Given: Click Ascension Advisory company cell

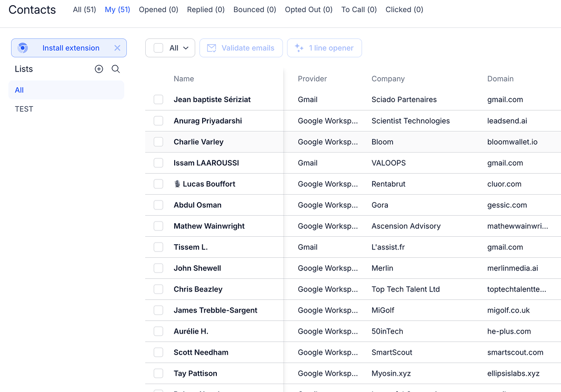Looking at the screenshot, I should click(x=406, y=226).
